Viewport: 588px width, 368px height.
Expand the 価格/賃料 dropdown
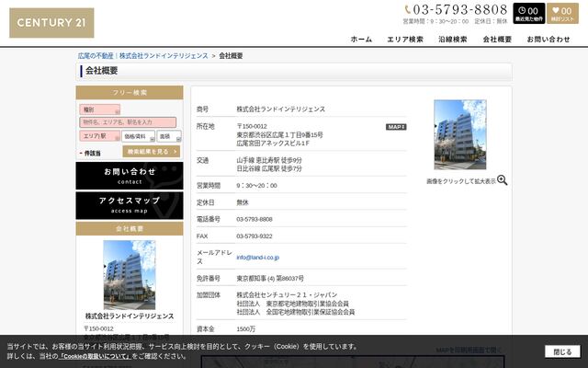click(138, 136)
